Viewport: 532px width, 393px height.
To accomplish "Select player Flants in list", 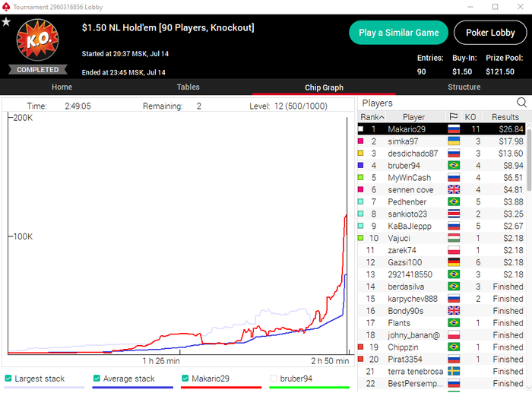I will click(442, 323).
